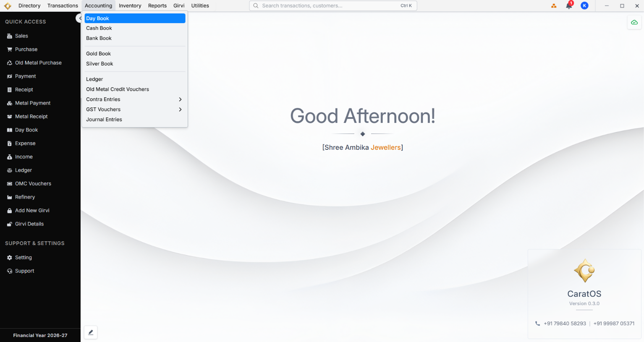
Task: Click the pencil edit button at bottom
Action: click(x=91, y=332)
